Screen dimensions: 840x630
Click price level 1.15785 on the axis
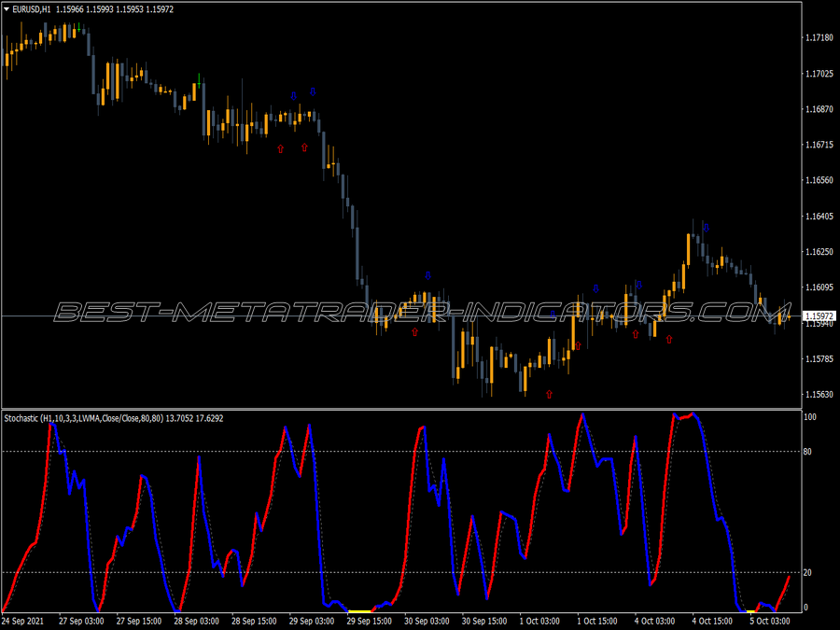click(819, 358)
